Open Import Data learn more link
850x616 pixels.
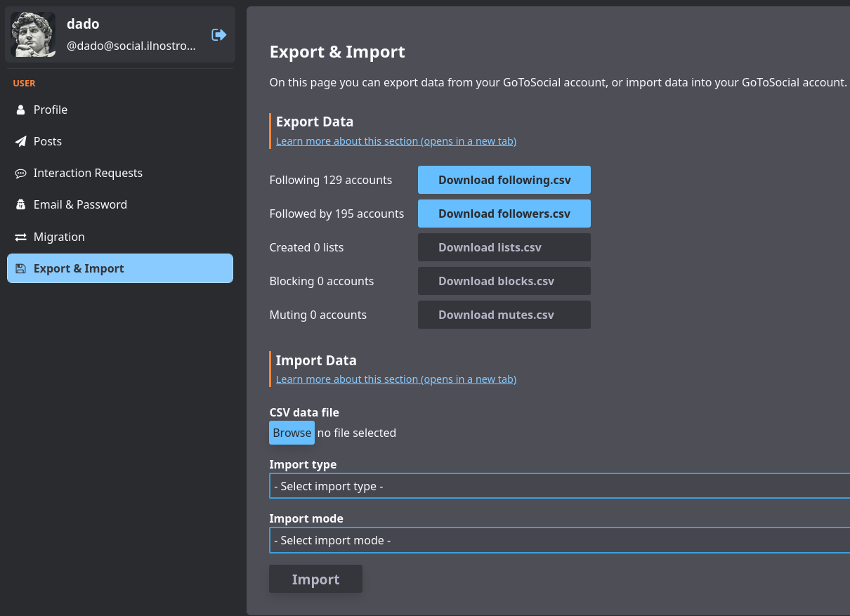395,379
